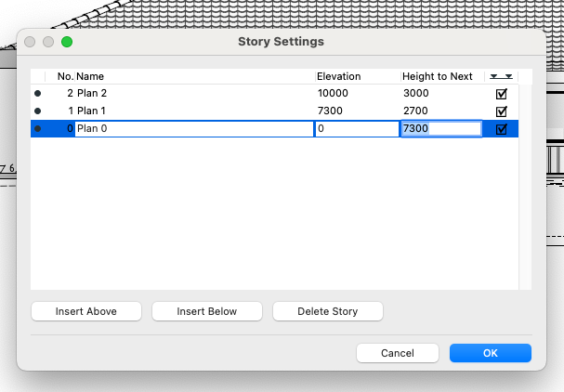564x392 pixels.
Task: Click the Elevation column header
Action: click(338, 76)
